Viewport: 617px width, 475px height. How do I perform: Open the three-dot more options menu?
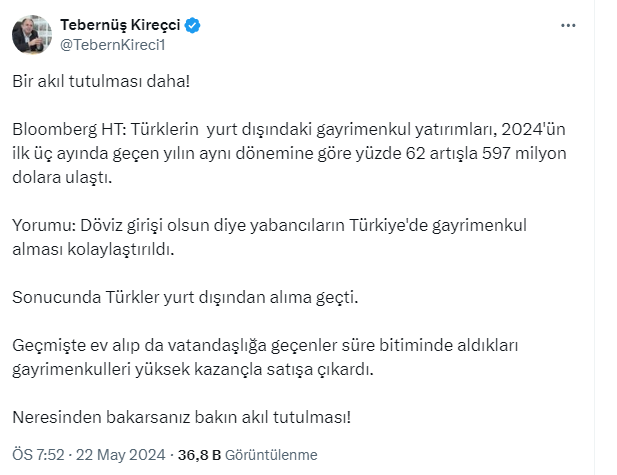pos(568,26)
